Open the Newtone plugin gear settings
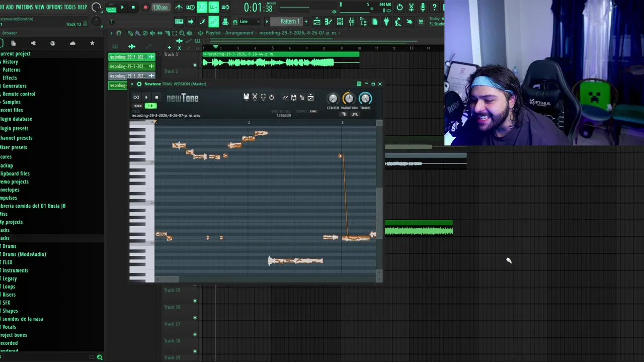The image size is (644, 362). pos(139,84)
